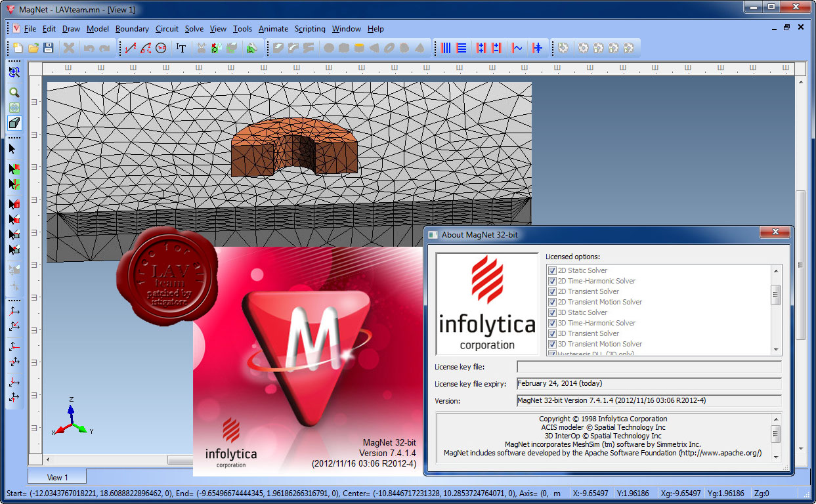
Task: Open the Solve menu
Action: [x=194, y=29]
